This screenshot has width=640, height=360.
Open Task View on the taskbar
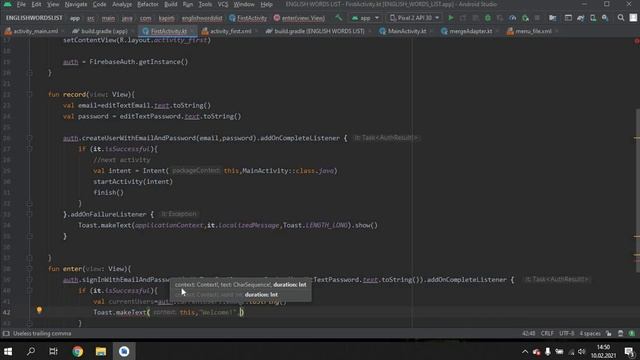(53, 351)
